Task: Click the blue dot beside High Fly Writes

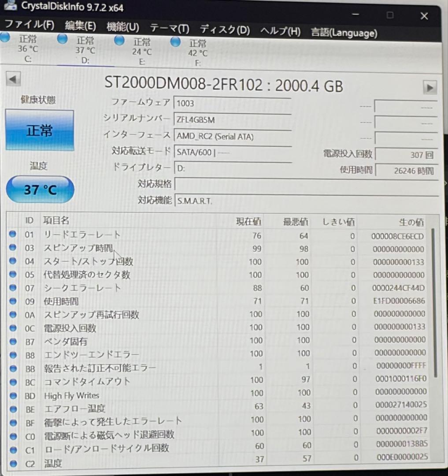Action: (13, 396)
